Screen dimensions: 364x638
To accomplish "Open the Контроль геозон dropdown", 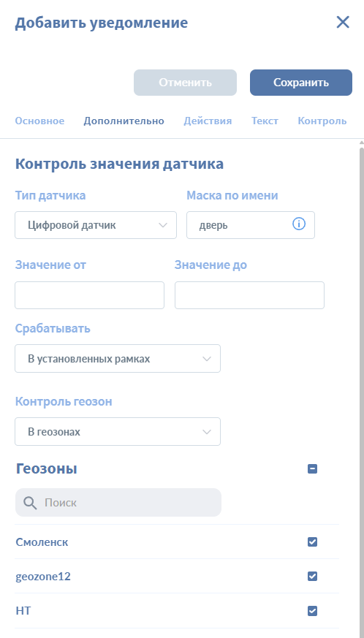I will [x=118, y=431].
